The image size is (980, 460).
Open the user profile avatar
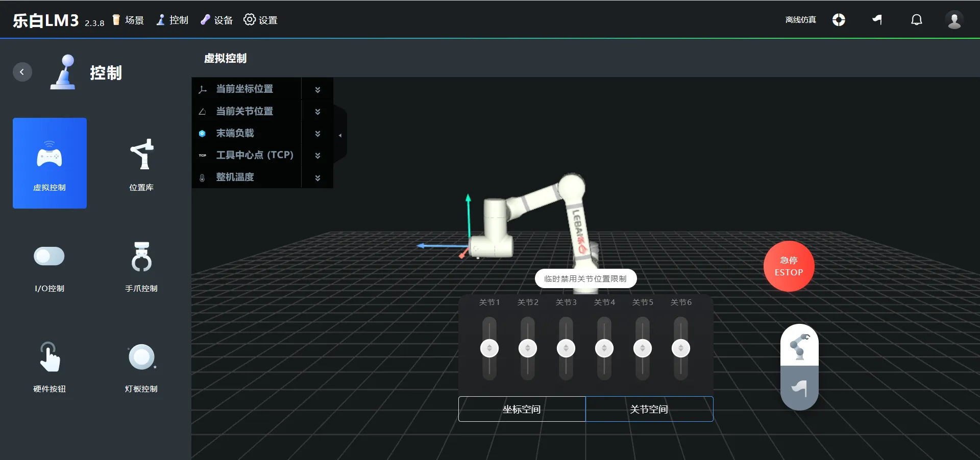pyautogui.click(x=953, y=20)
